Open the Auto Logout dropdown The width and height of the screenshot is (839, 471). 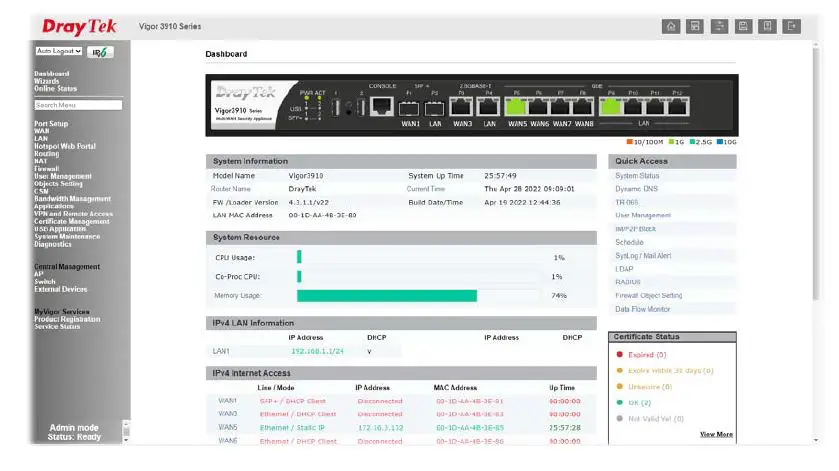tap(59, 51)
